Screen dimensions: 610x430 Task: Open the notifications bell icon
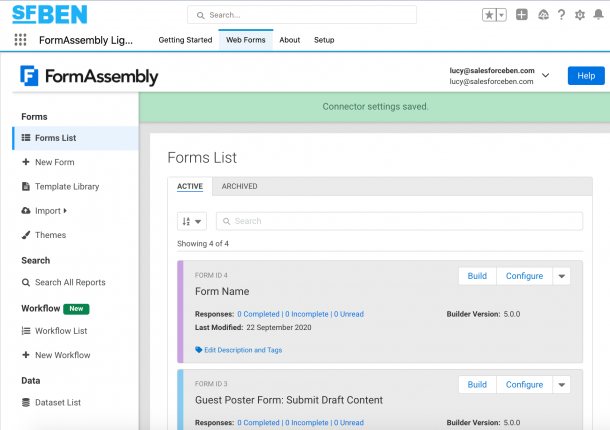click(x=598, y=14)
